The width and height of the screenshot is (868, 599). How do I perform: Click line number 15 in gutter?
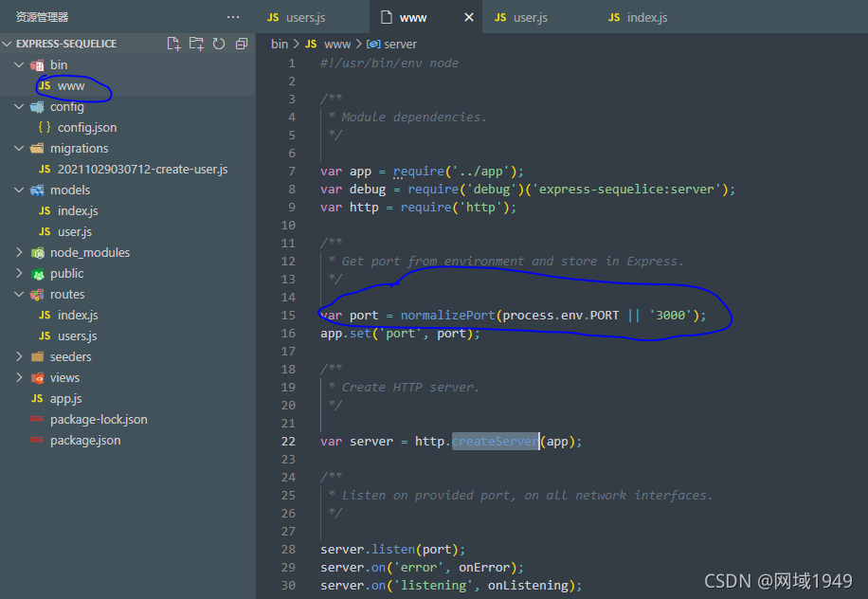(x=288, y=315)
